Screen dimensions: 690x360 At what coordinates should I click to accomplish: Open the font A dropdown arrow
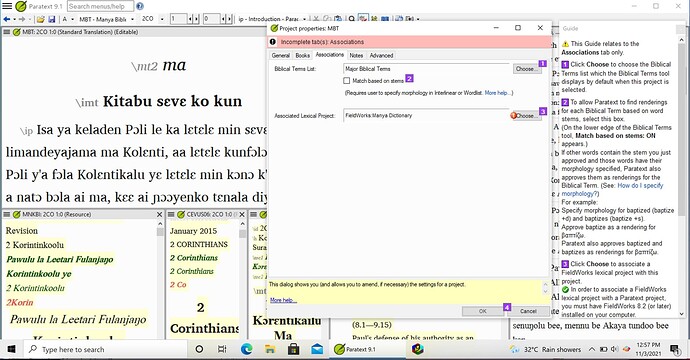tap(73, 19)
